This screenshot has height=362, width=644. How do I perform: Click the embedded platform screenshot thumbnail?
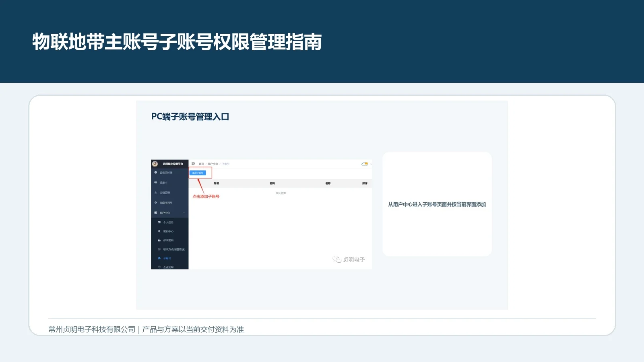point(261,214)
